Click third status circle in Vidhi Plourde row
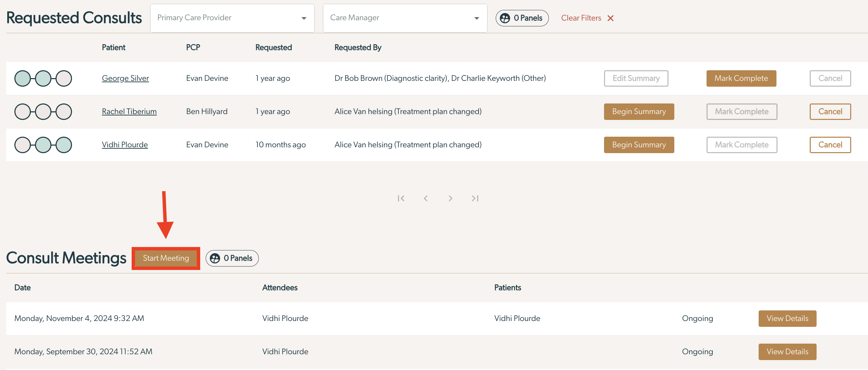 point(64,145)
